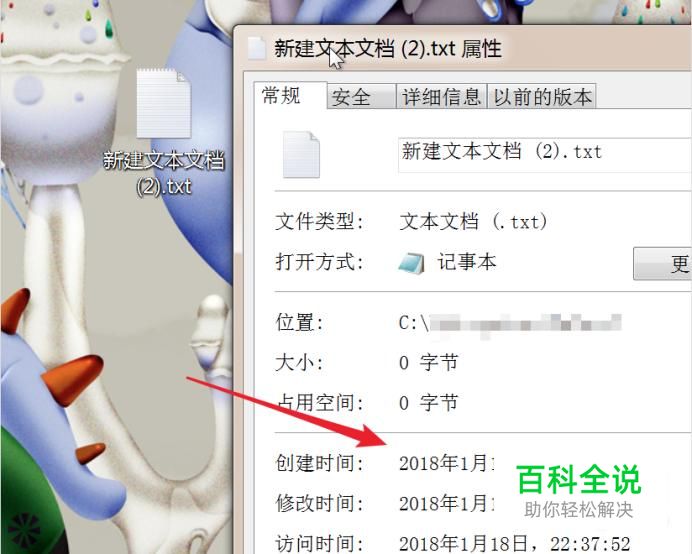The height and width of the screenshot is (554, 692).
Task: Click into the filename text field
Action: pyautogui.click(x=544, y=155)
